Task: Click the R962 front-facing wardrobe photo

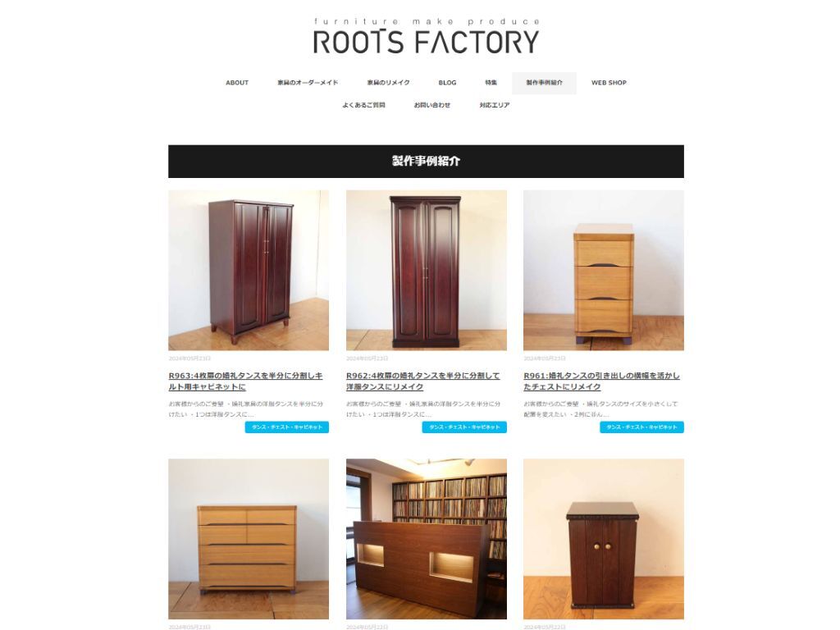Action: click(427, 270)
